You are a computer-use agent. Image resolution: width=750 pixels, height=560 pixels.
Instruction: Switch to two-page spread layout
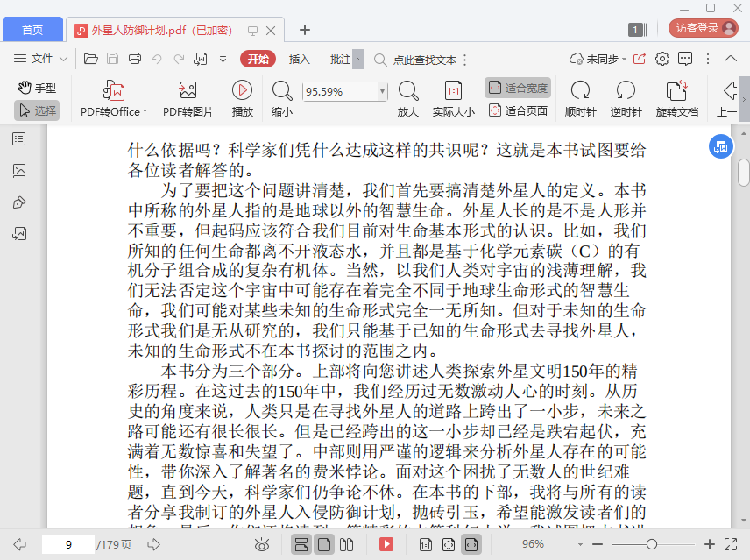346,545
